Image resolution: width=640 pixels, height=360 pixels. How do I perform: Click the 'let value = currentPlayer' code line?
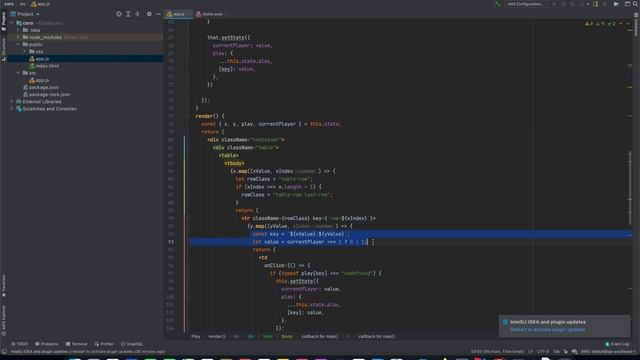pos(309,242)
